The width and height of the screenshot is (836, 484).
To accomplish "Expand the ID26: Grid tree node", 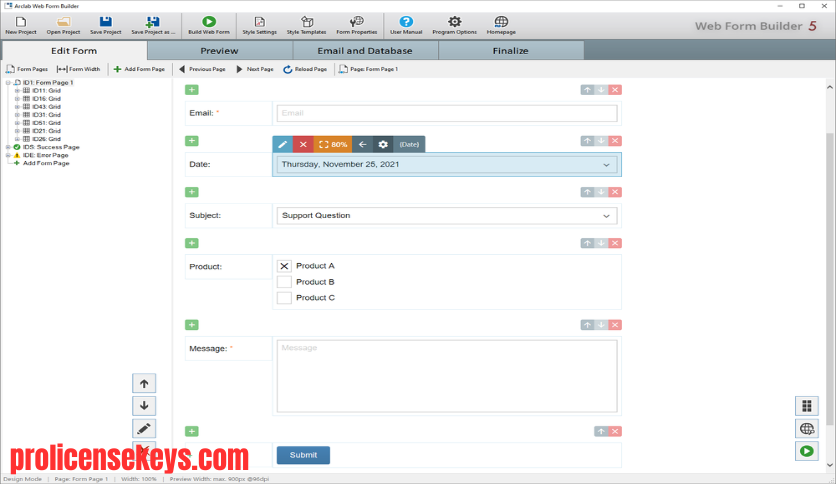I will 17,139.
